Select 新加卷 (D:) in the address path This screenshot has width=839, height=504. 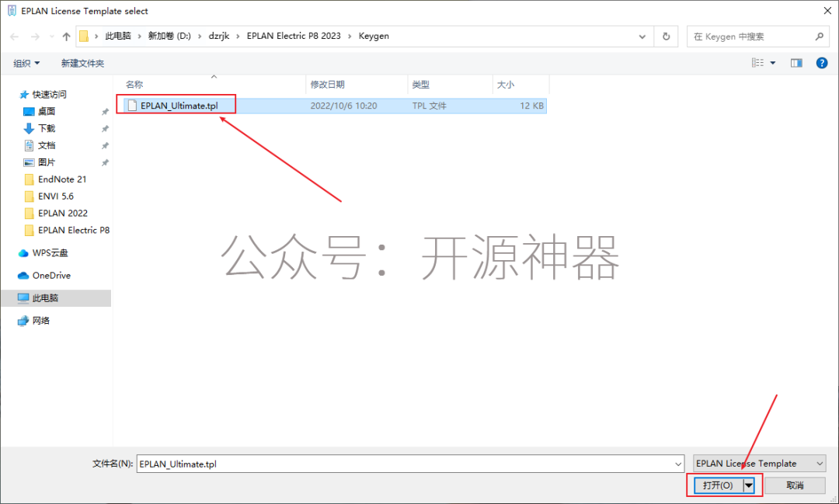click(x=169, y=36)
